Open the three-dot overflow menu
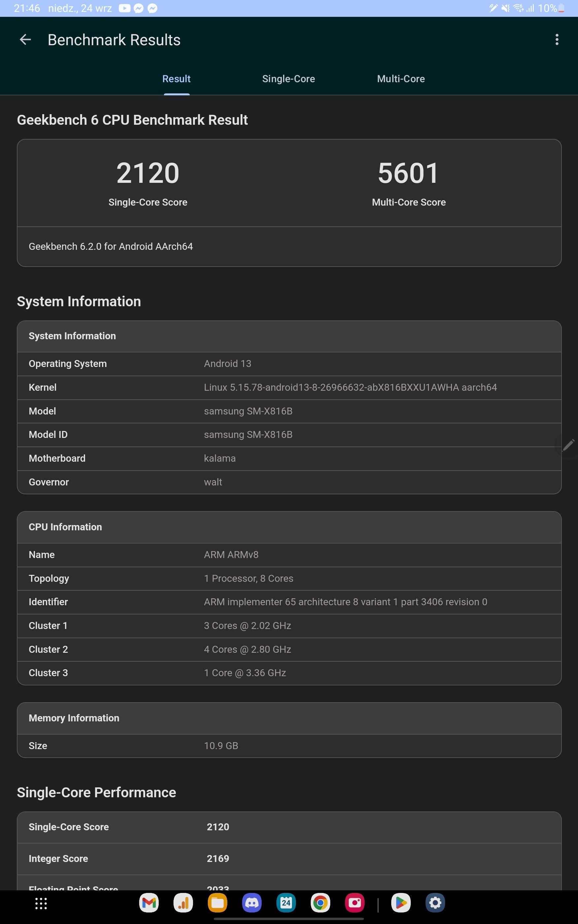The height and width of the screenshot is (924, 578). (x=557, y=39)
